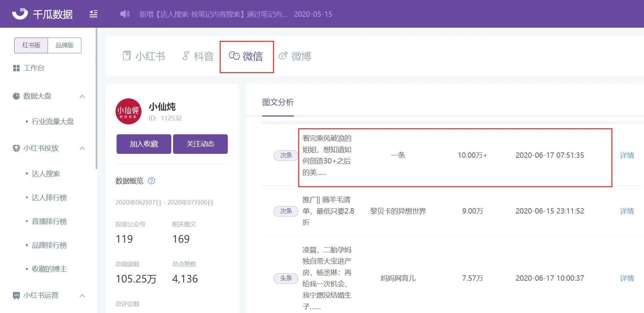The height and width of the screenshot is (313, 644).
Task: Click the 数据概览 help question-mark icon
Action: coord(151,181)
